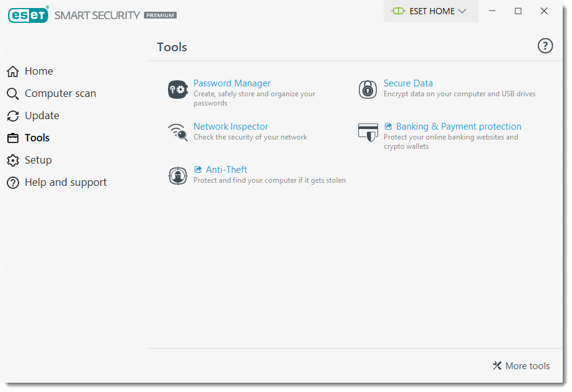This screenshot has height=392, width=572.
Task: Click "Protect your online banking websites" description
Action: tap(451, 141)
